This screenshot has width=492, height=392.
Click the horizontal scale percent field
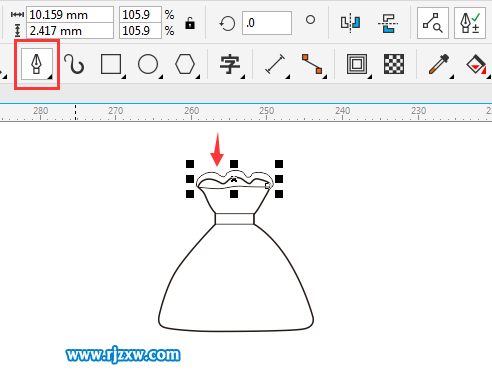click(140, 15)
